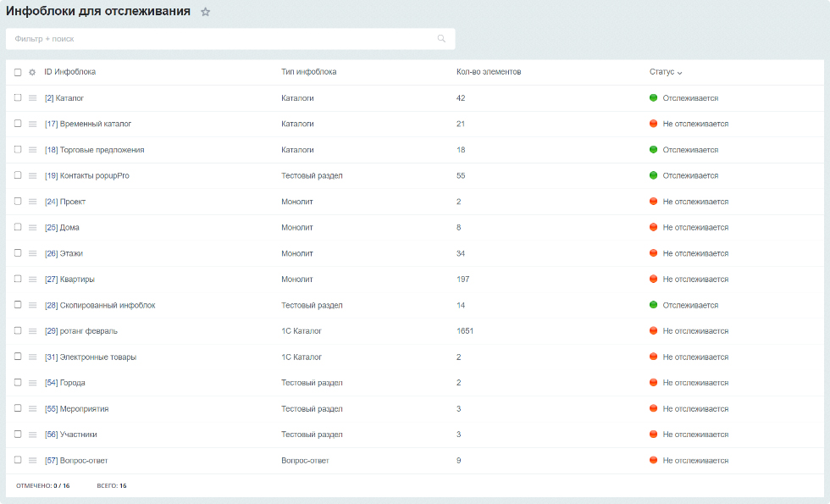
Task: Click the search magnifier icon in filter
Action: click(441, 39)
